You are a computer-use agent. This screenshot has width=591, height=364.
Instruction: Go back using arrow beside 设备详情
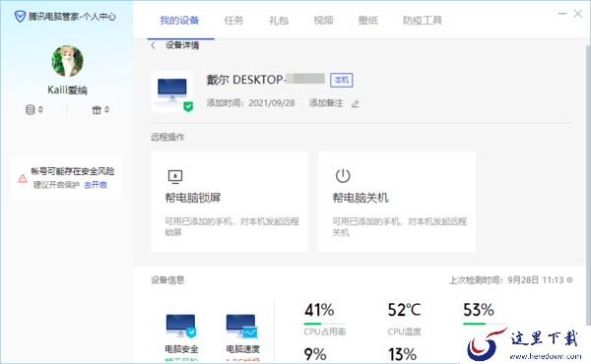pyautogui.click(x=153, y=45)
